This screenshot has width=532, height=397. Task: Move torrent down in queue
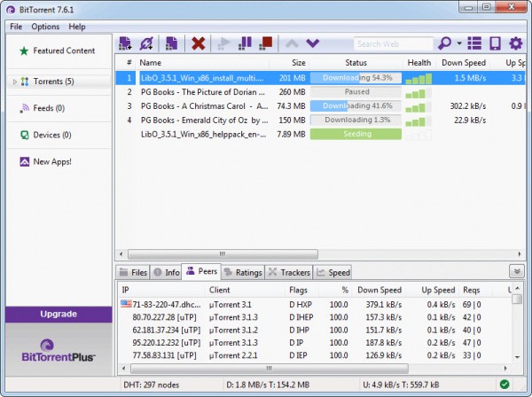[x=312, y=43]
